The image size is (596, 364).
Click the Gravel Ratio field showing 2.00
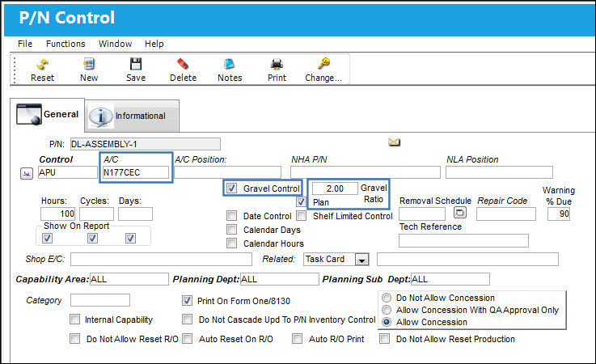335,188
